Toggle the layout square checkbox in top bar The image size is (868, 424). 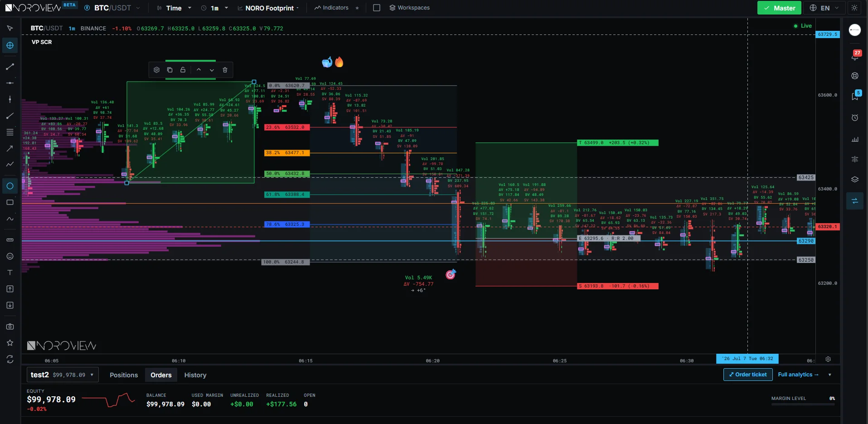(377, 8)
